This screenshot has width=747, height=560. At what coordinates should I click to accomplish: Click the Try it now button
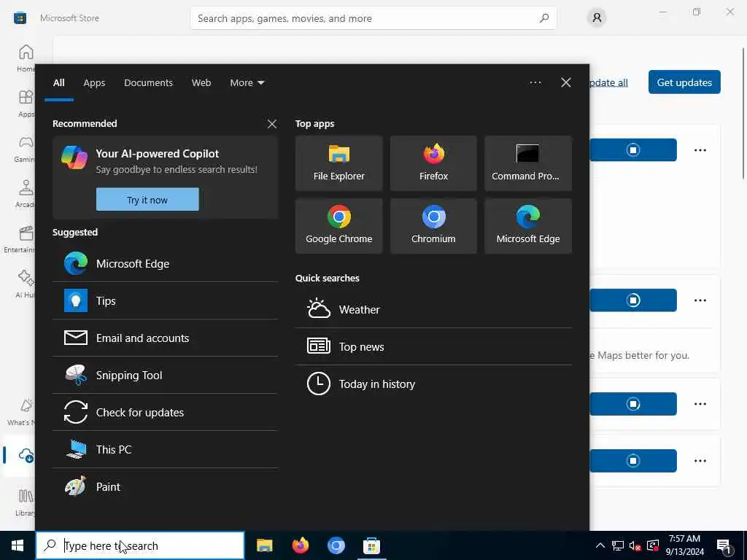coord(147,200)
